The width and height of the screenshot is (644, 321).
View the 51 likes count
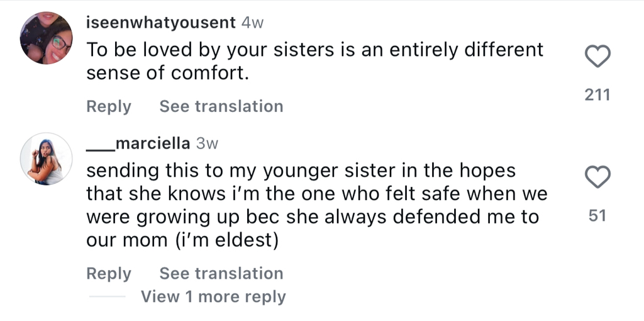tap(597, 216)
